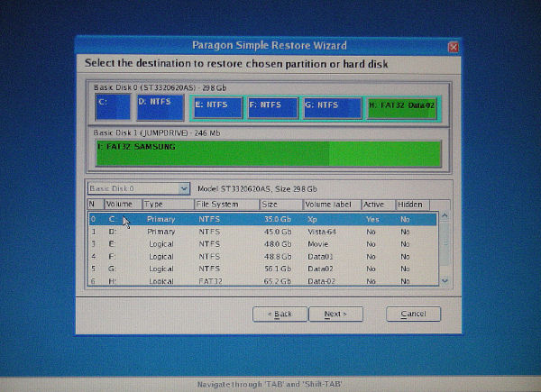This screenshot has width=541, height=392.
Task: Click the Cancel button
Action: (x=413, y=314)
